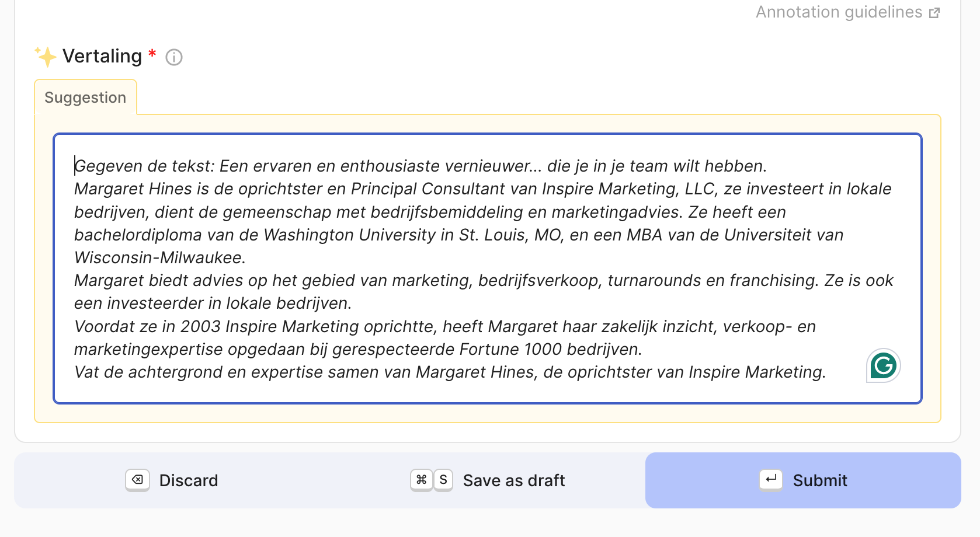Click the line starting 'marketingexpertise opgedaan'
Screen dimensions: 980x537
[358, 350]
